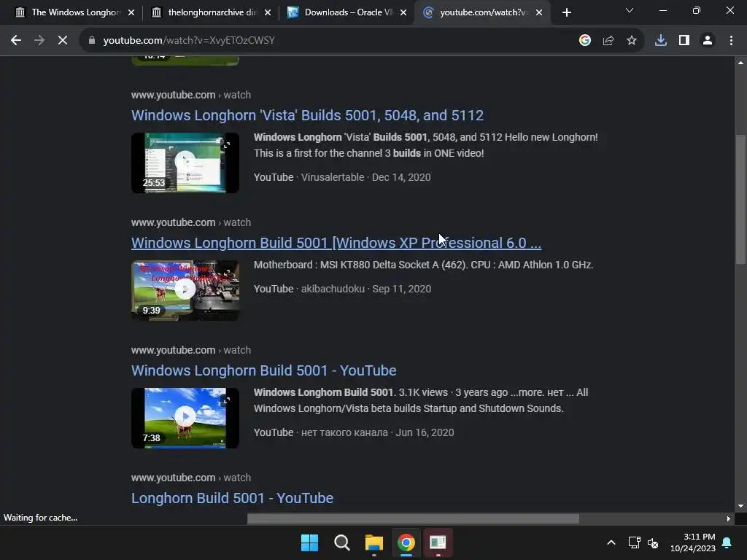Close the thelonghornarchive tab
Image resolution: width=747 pixels, height=560 pixels.
click(x=267, y=12)
